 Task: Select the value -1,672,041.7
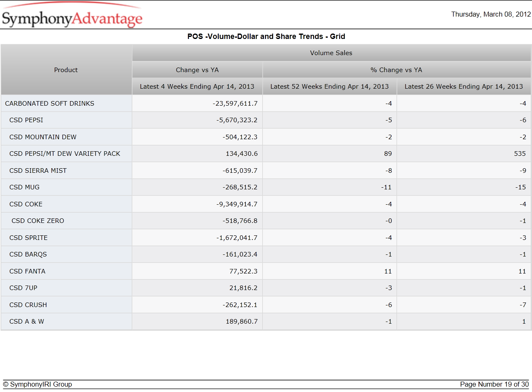[237, 238]
